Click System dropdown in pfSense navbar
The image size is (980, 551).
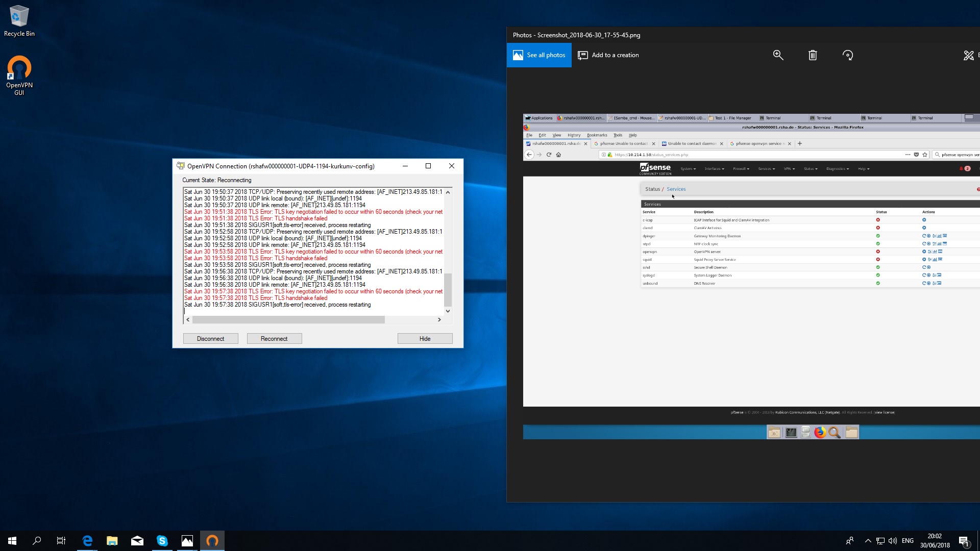(x=688, y=169)
